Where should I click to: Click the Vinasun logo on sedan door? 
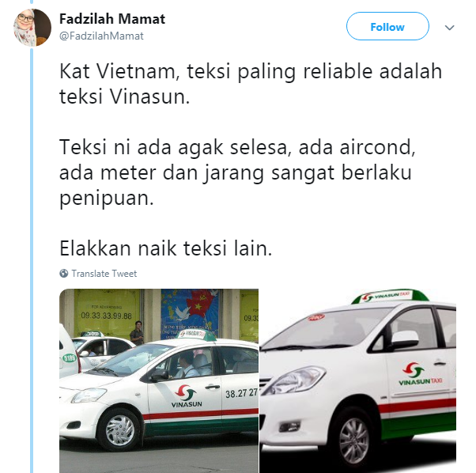[187, 396]
